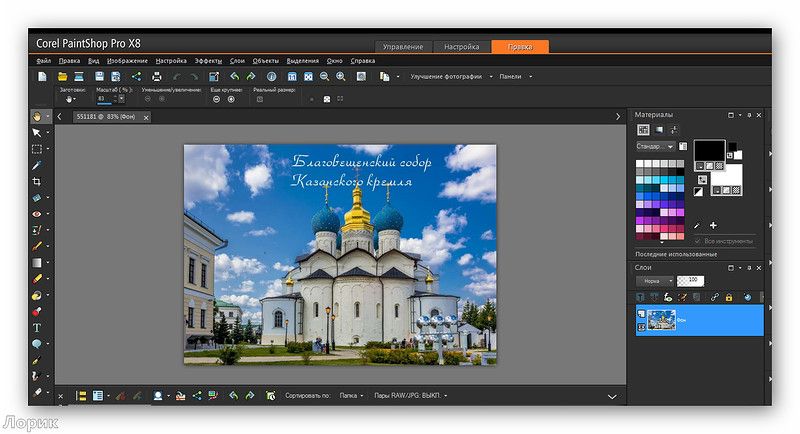Toggle the layer lock icon
The height and width of the screenshot is (434, 800).
tap(731, 298)
